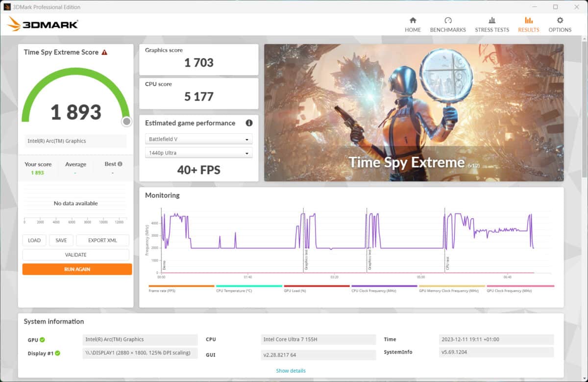Viewport: 588px width, 382px height.
Task: Click the DISPLAY1 2880 × 1800 field
Action: pos(140,353)
